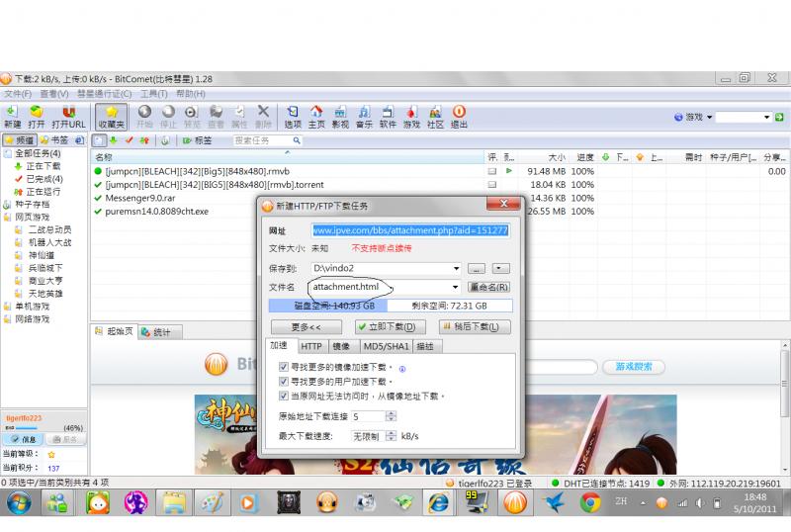791x532 pixels.
Task: Click the 重命名(R) button
Action: (x=488, y=288)
